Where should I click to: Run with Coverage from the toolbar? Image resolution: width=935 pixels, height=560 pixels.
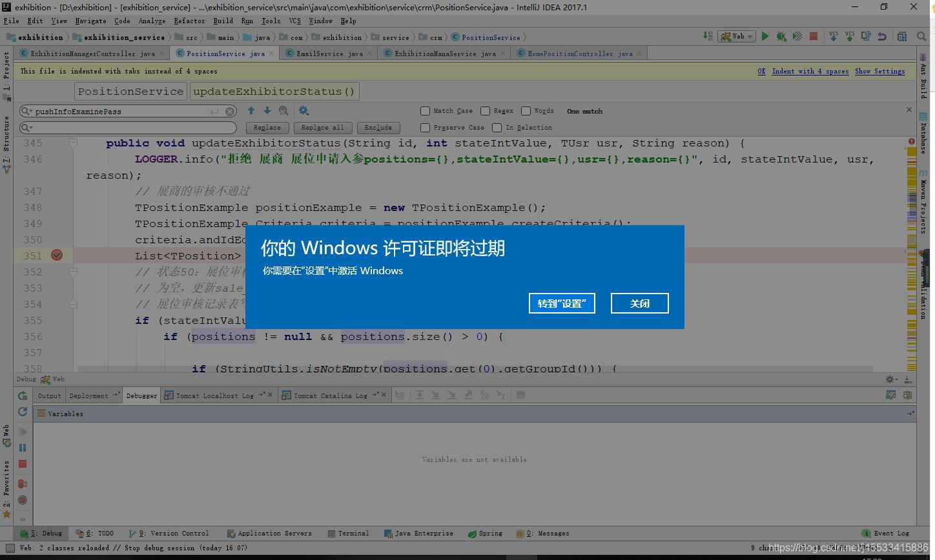797,37
